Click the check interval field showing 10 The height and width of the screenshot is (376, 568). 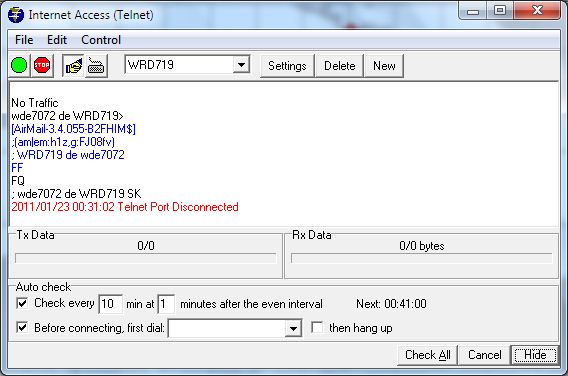[110, 304]
